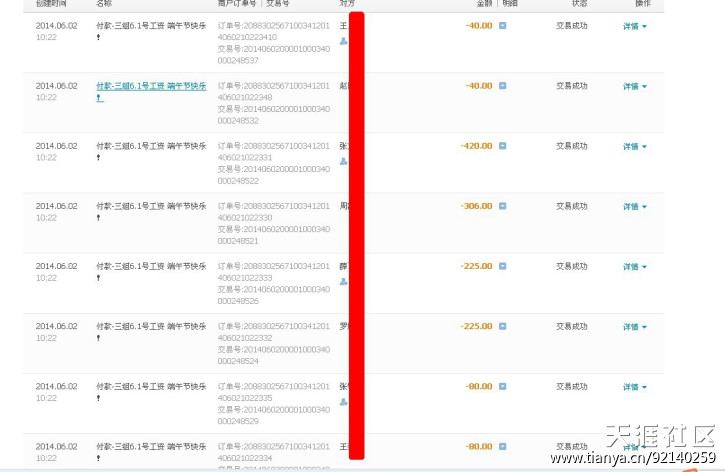725x472 pixels.
Task: Expand 详情 dropdown in row 000248537
Action: (x=635, y=26)
